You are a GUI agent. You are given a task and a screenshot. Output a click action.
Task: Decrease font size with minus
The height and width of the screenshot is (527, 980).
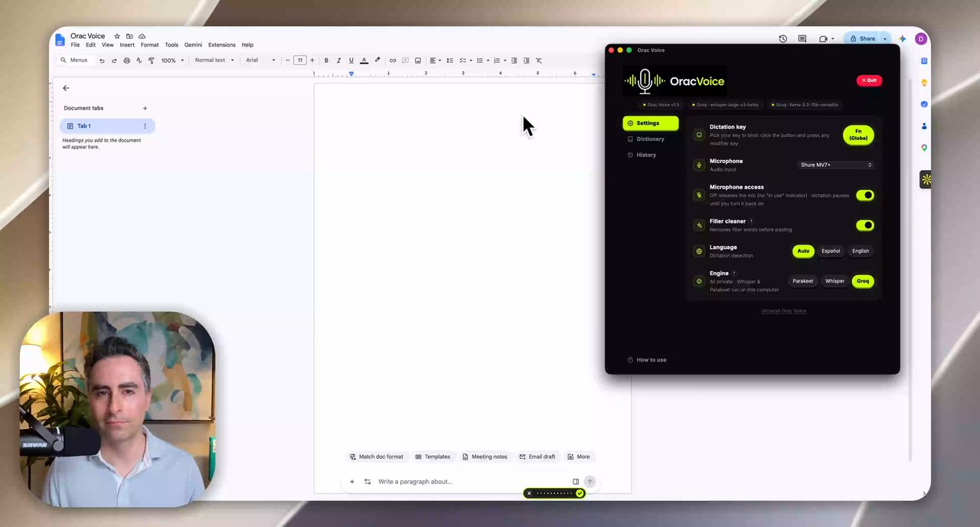[x=287, y=61]
